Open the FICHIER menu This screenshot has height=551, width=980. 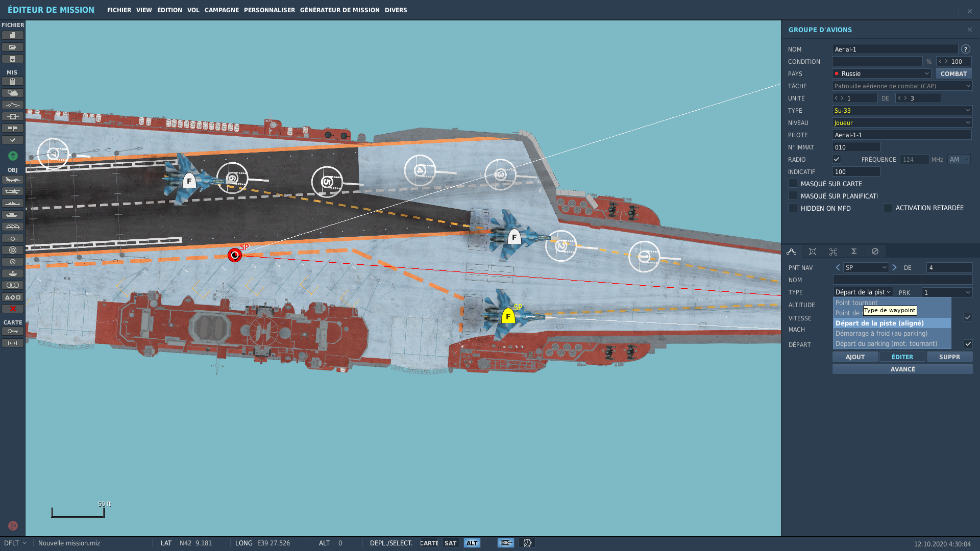119,10
